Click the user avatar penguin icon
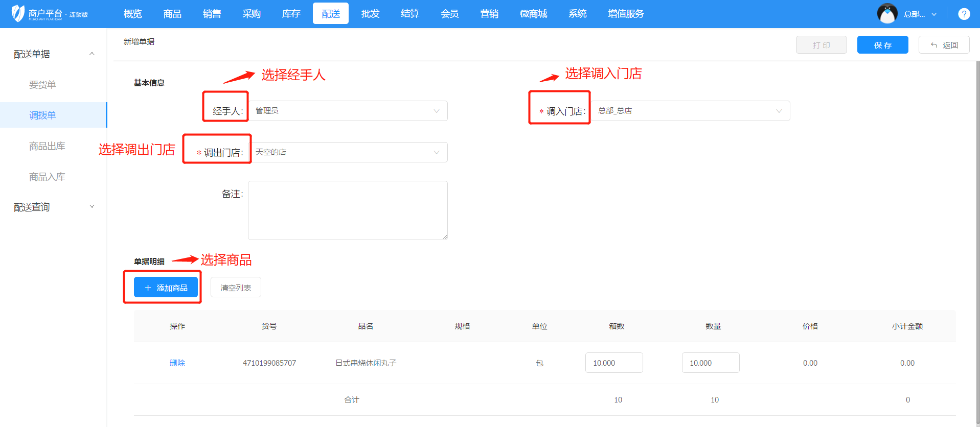 [x=887, y=14]
